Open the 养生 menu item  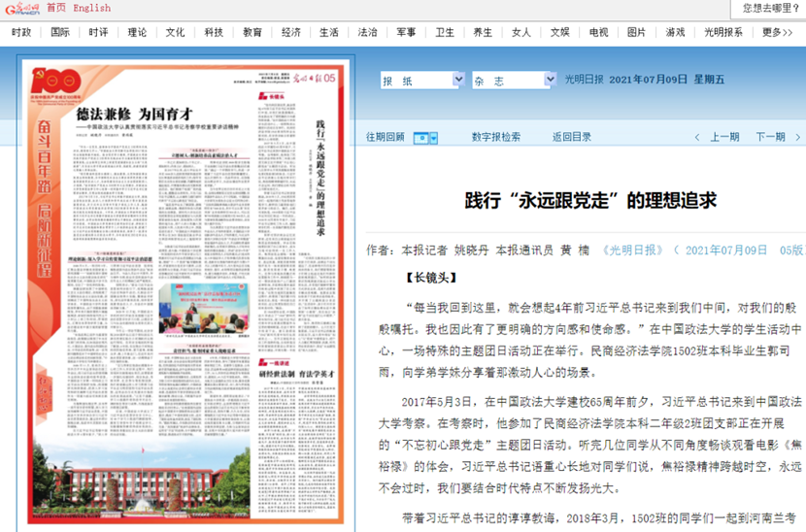483,32
